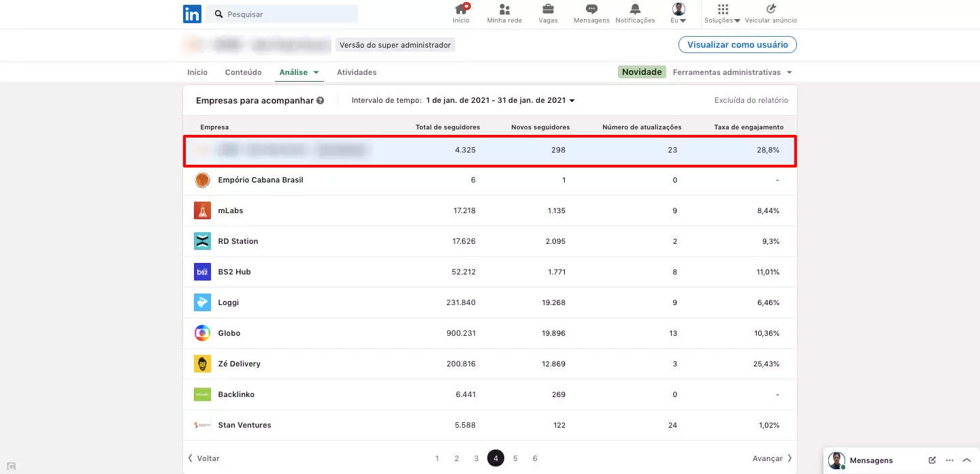The height and width of the screenshot is (474, 980).
Task: Select page 6 in the pagination
Action: click(535, 458)
